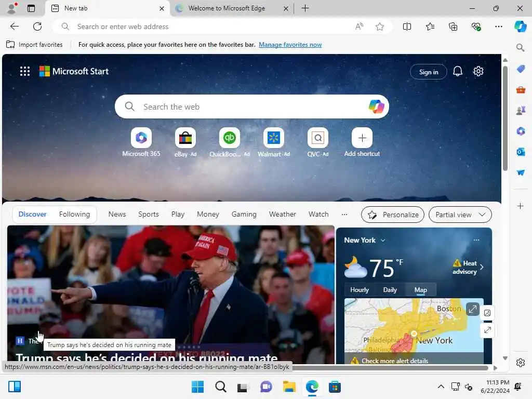Click Copilot icon in web search box
The width and height of the screenshot is (532, 399).
coord(376,107)
